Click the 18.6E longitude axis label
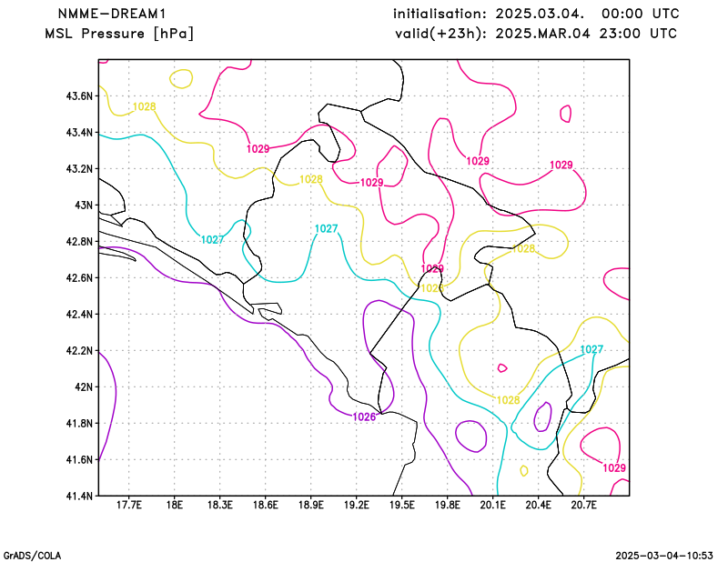This screenshot has height=562, width=728. (265, 505)
